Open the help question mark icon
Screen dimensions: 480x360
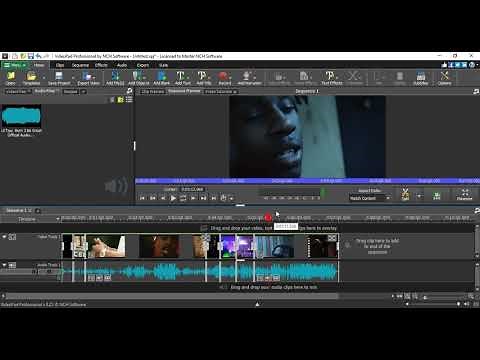pos(472,65)
